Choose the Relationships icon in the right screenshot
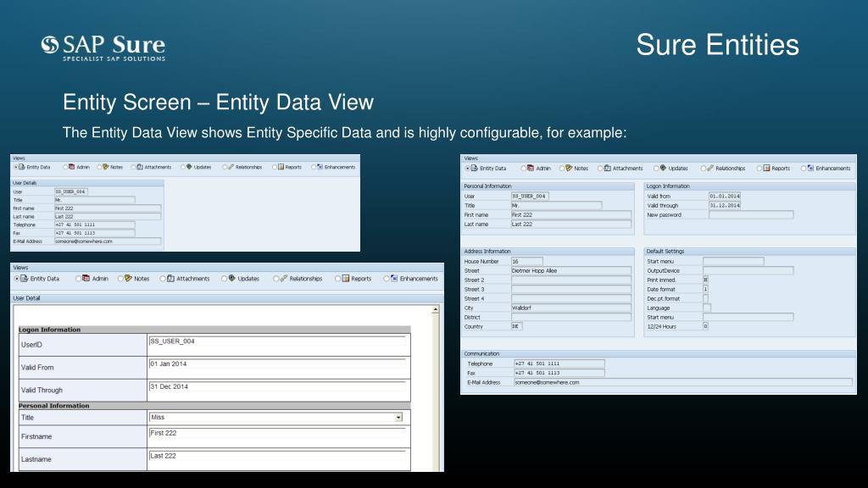 [x=710, y=168]
